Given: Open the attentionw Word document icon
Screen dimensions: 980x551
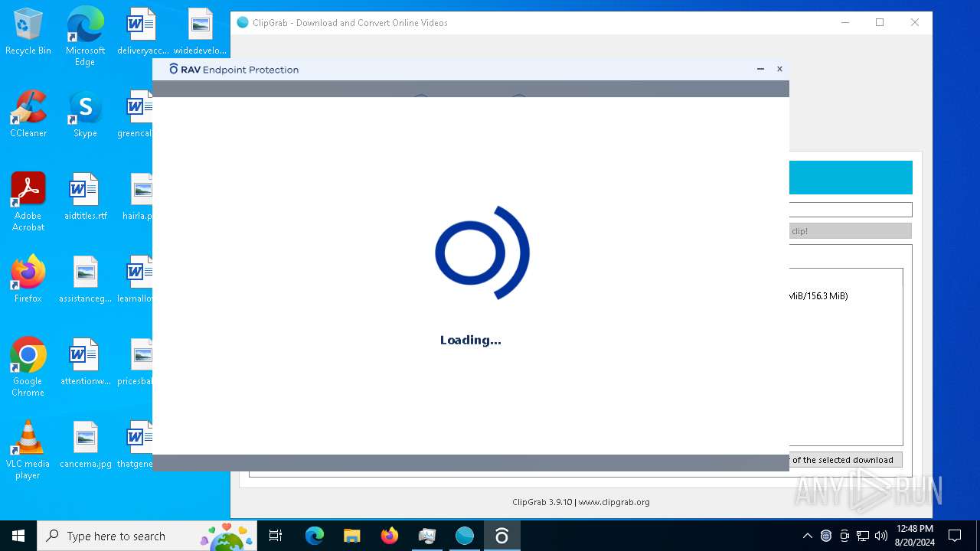Looking at the screenshot, I should coord(85,363).
